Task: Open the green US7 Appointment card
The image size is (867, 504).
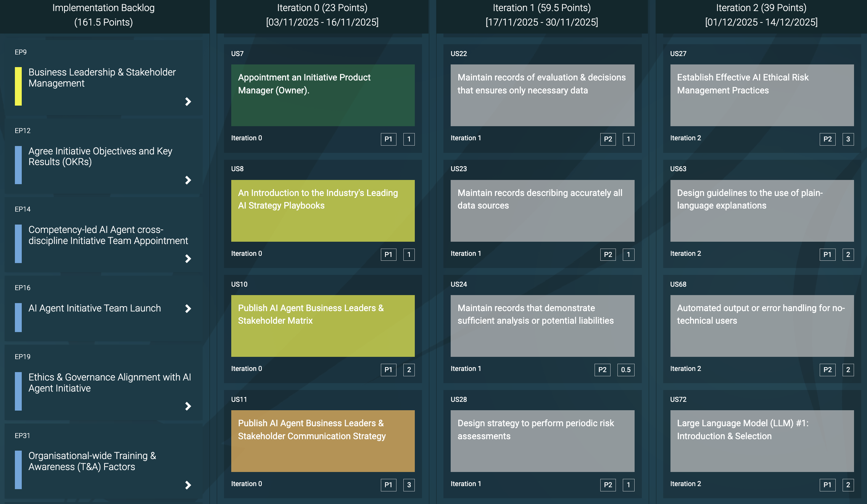Action: (x=323, y=95)
